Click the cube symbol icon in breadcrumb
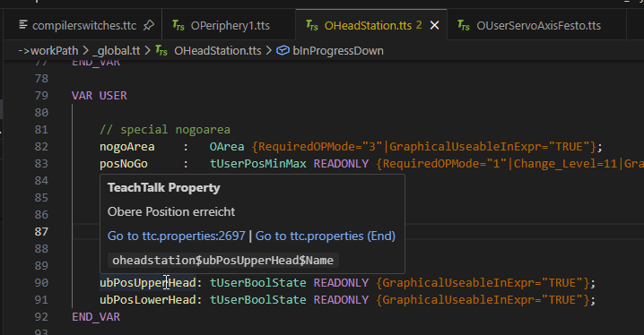 point(283,50)
